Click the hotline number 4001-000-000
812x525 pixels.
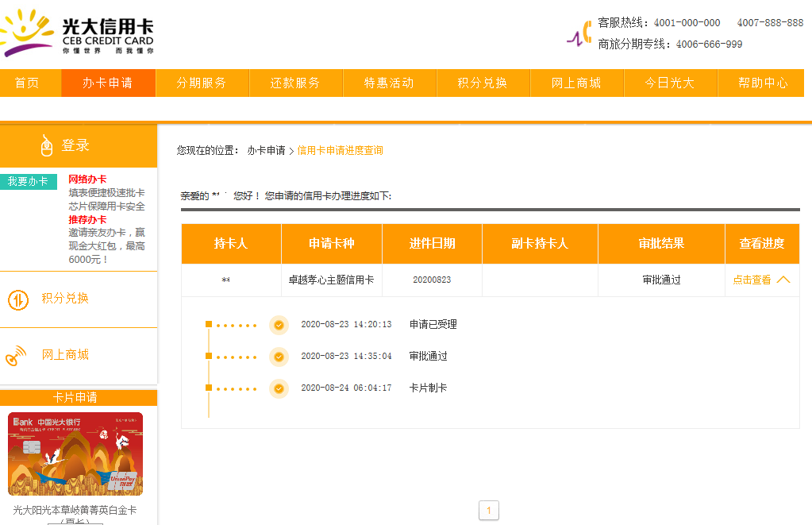[687, 23]
